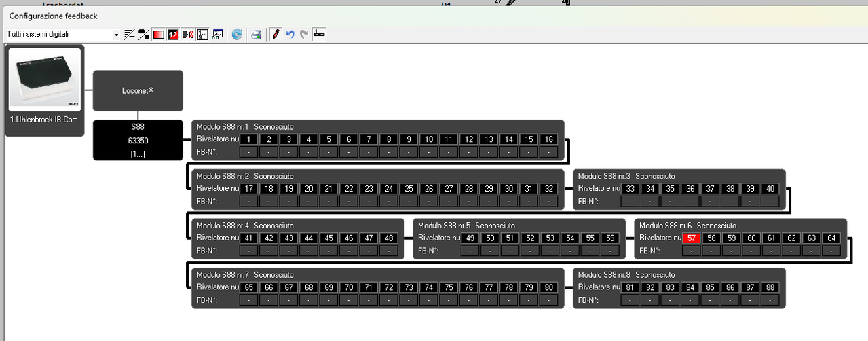Select detector number 16
The width and height of the screenshot is (868, 341).
point(548,139)
